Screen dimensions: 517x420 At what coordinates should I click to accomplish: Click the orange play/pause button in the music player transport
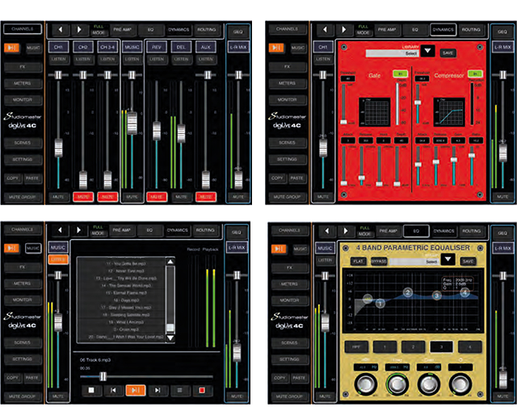(x=135, y=390)
